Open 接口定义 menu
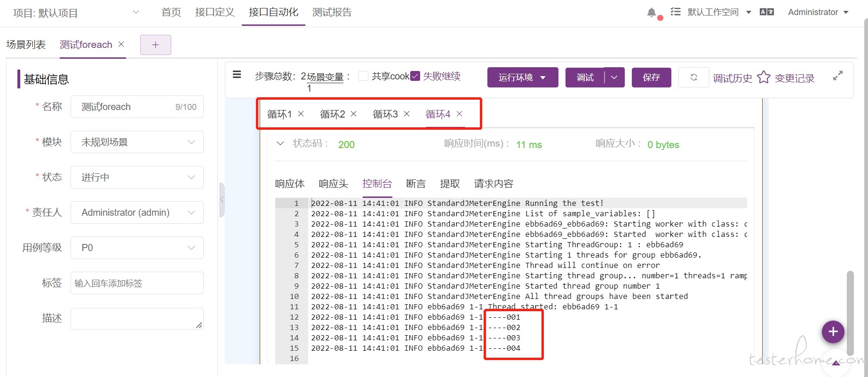 click(x=215, y=12)
